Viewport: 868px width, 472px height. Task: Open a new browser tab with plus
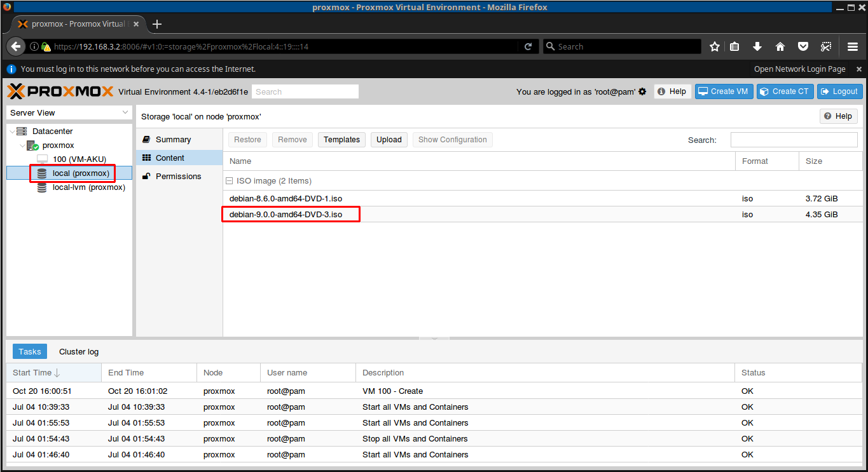pyautogui.click(x=157, y=24)
